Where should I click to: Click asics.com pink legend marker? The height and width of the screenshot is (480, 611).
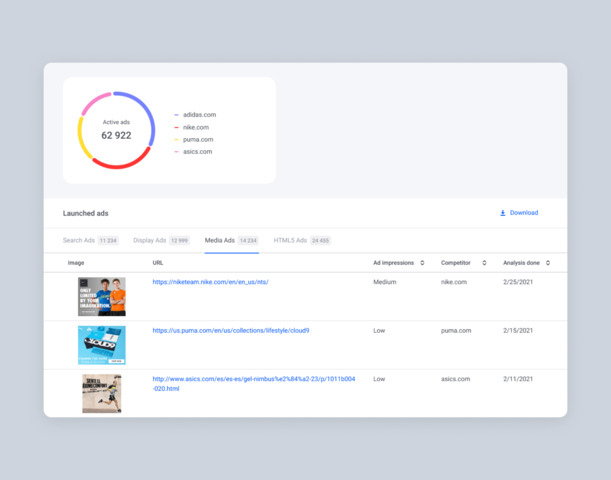click(x=177, y=152)
